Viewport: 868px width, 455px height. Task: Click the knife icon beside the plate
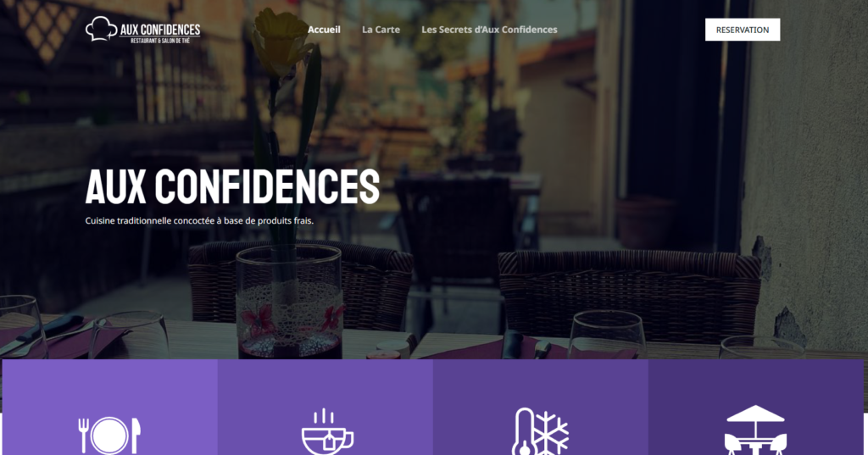tap(136, 436)
